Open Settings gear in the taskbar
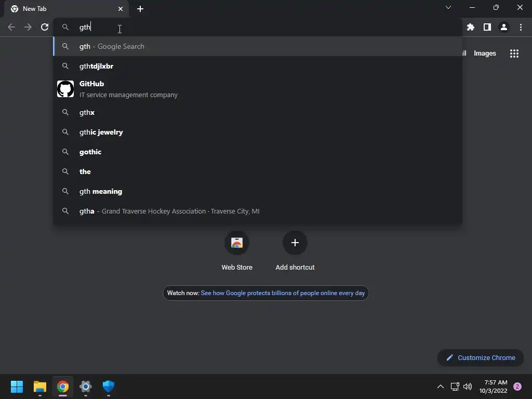 pyautogui.click(x=86, y=387)
